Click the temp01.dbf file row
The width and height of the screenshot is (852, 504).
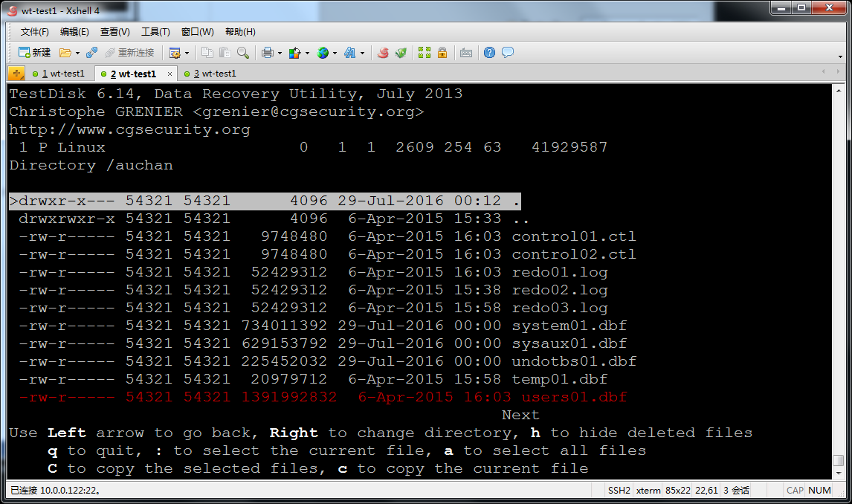(x=313, y=380)
